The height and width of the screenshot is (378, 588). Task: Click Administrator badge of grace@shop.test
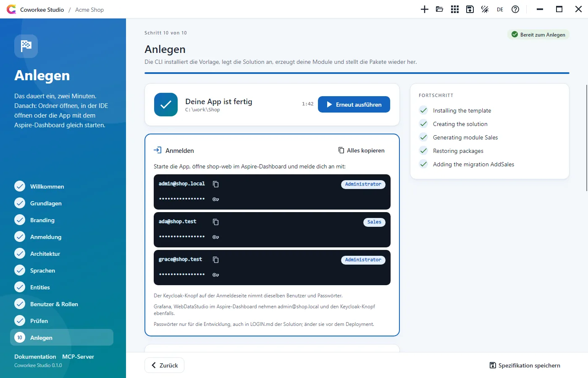[x=363, y=260]
